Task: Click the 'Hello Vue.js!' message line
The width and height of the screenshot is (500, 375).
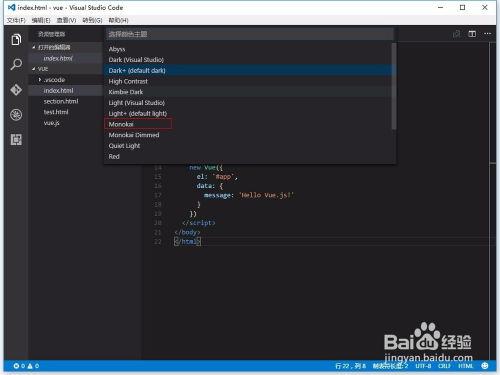Action: (x=249, y=195)
